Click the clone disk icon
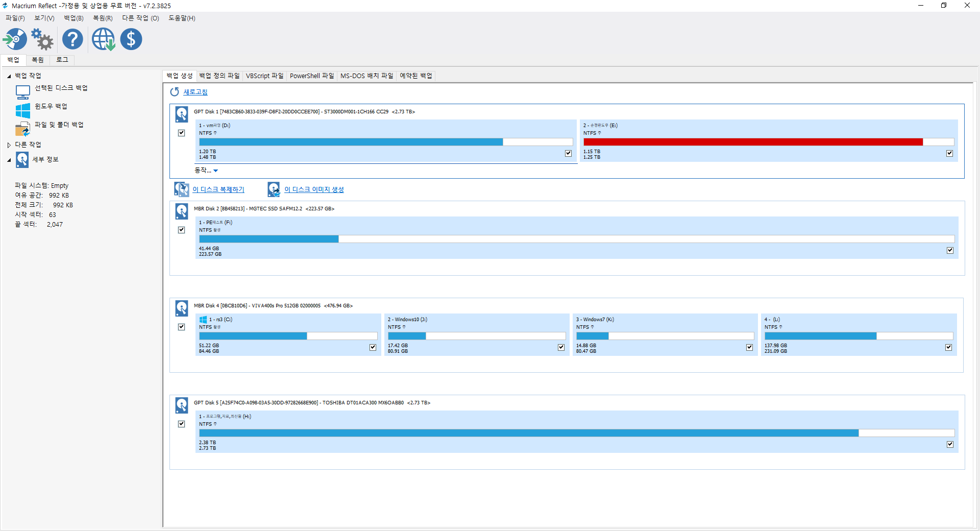 pyautogui.click(x=182, y=189)
